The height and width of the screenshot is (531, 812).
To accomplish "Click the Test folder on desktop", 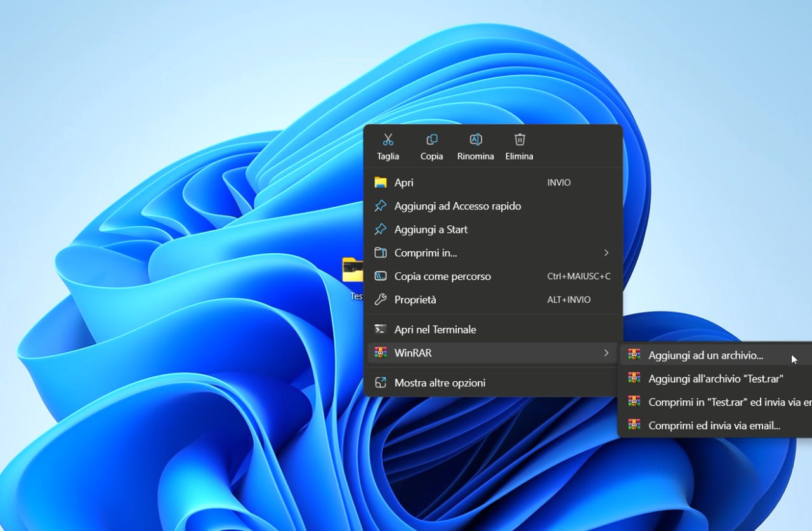I will point(353,273).
